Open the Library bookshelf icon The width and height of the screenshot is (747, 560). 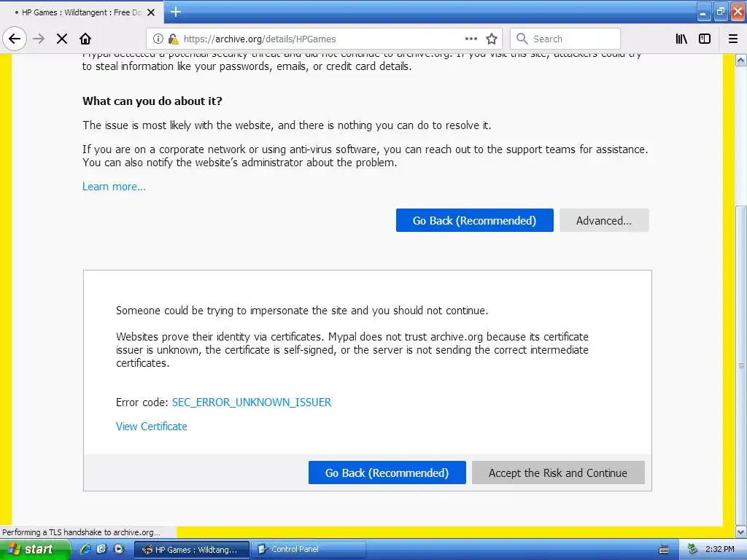coord(681,39)
